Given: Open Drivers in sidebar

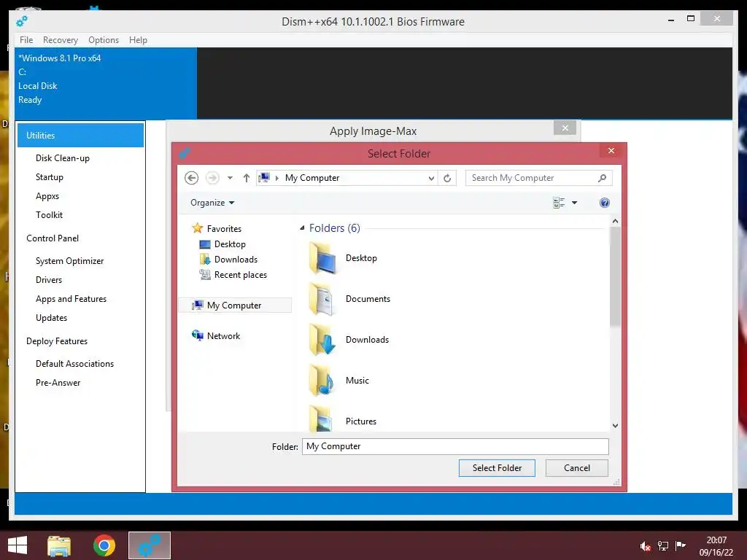Looking at the screenshot, I should [49, 280].
